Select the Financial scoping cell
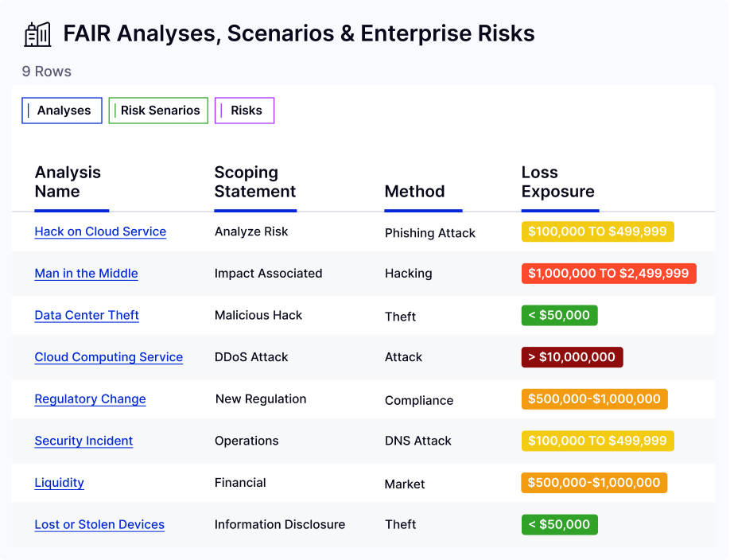 coord(240,483)
